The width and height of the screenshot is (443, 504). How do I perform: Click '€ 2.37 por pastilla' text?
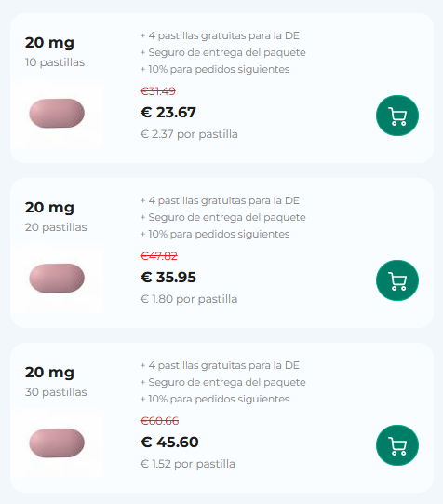point(189,134)
